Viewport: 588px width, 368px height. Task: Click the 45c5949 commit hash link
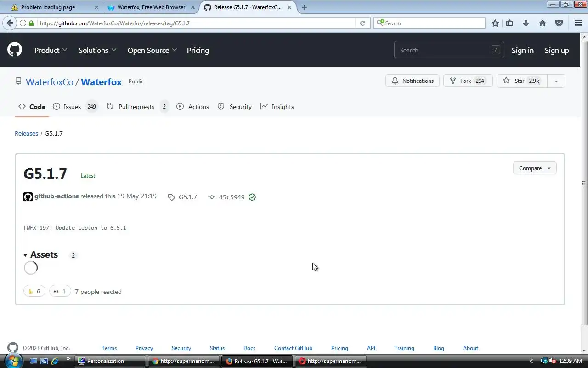point(232,197)
